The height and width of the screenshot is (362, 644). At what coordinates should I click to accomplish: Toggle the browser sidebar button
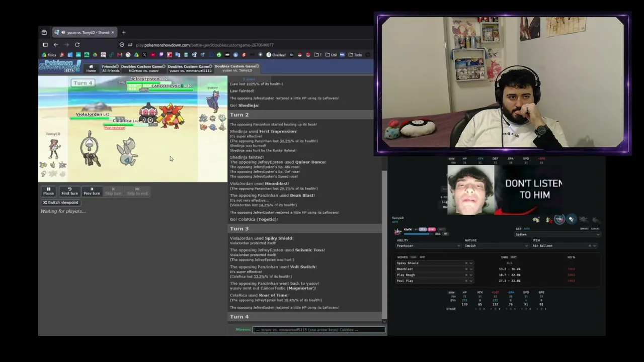(x=45, y=45)
